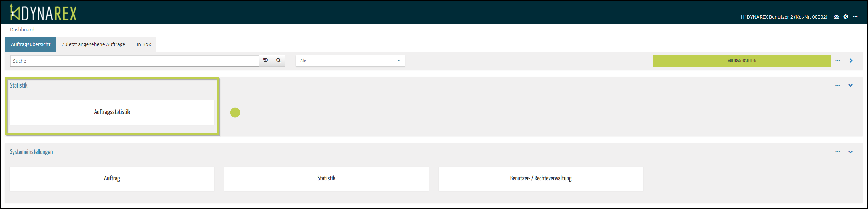Open the Auftragsstatistik tile

click(112, 112)
